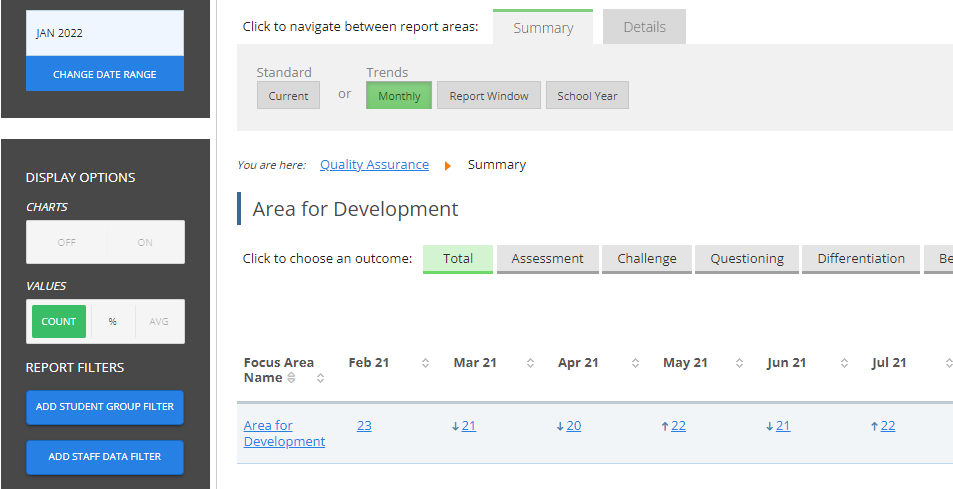Sort by Jun 21 column arrows
Screen dimensions: 953x489
[845, 363]
